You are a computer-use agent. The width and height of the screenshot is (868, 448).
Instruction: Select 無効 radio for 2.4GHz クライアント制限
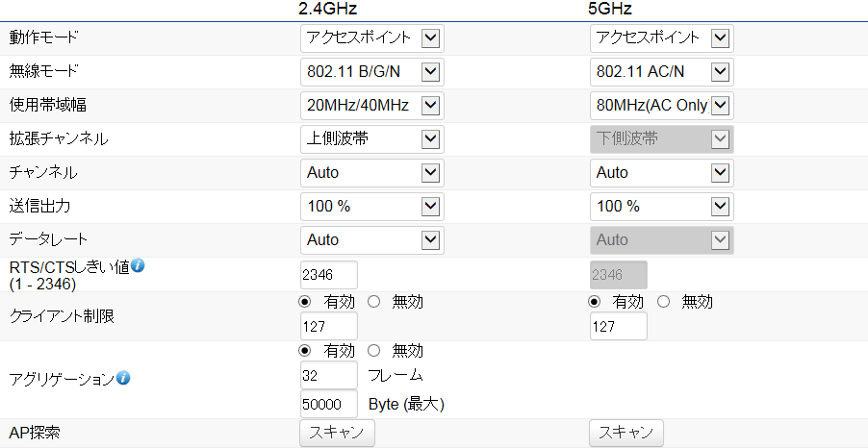[x=374, y=302]
